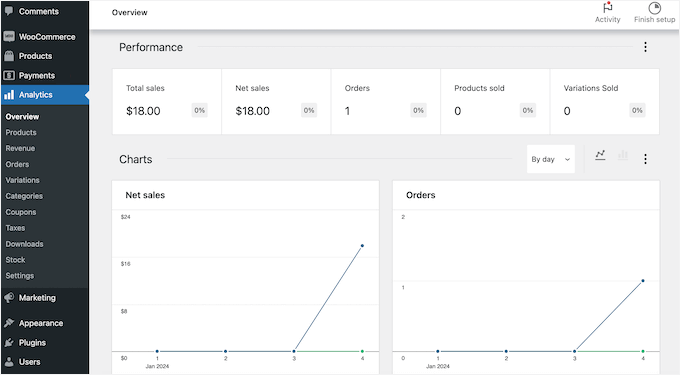This screenshot has height=375, width=680.
Task: Click the Marketing megaphone icon
Action: click(x=9, y=298)
